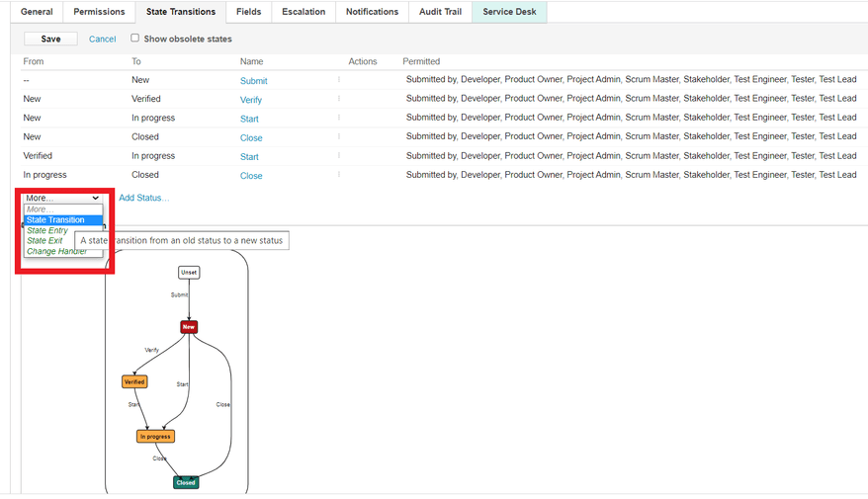
Task: Choose State Entry option in list
Action: [47, 230]
